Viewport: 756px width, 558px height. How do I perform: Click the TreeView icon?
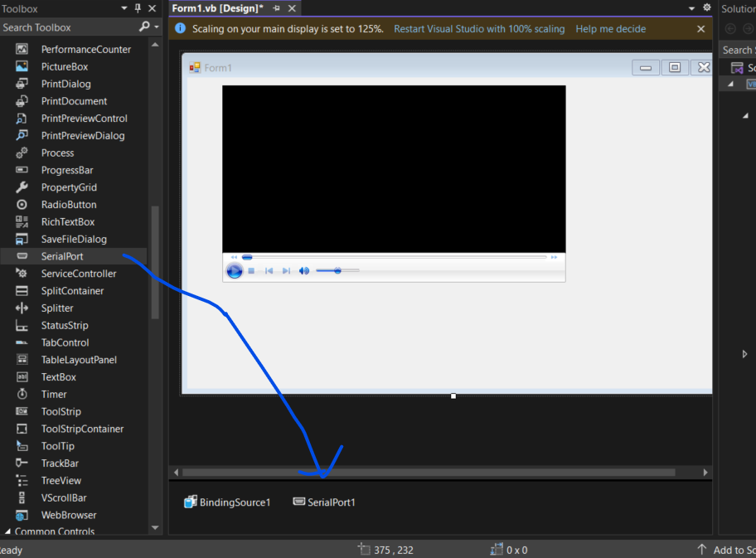point(22,480)
